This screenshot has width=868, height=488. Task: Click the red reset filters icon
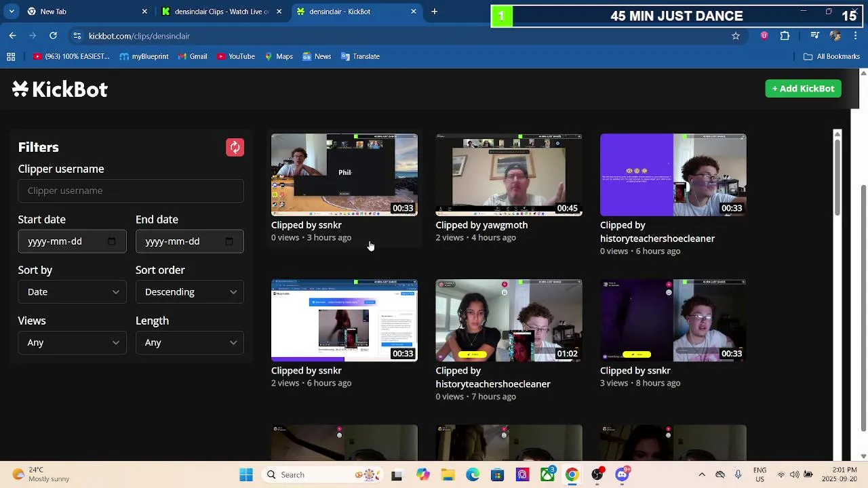click(x=235, y=147)
